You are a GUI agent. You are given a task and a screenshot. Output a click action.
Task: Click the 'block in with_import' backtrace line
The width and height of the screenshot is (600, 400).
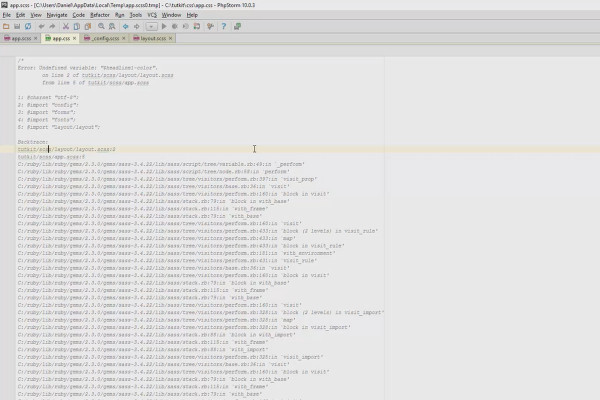[x=157, y=335]
